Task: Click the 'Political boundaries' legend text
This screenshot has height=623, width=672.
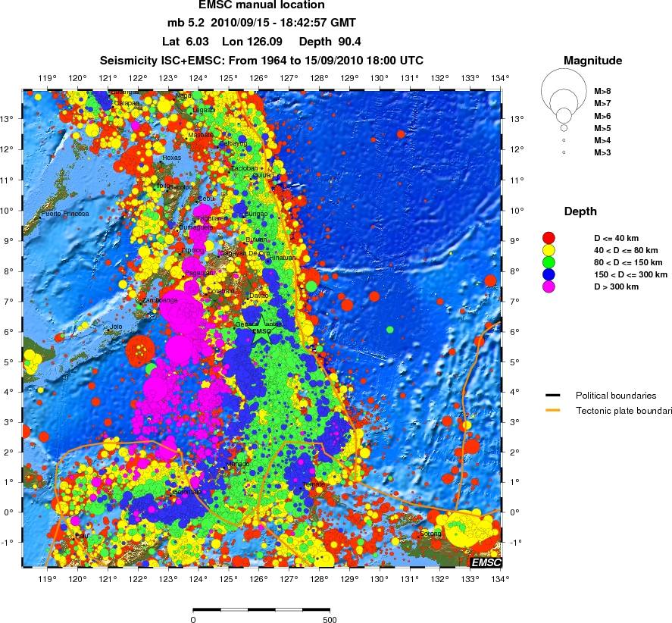Action: [616, 396]
